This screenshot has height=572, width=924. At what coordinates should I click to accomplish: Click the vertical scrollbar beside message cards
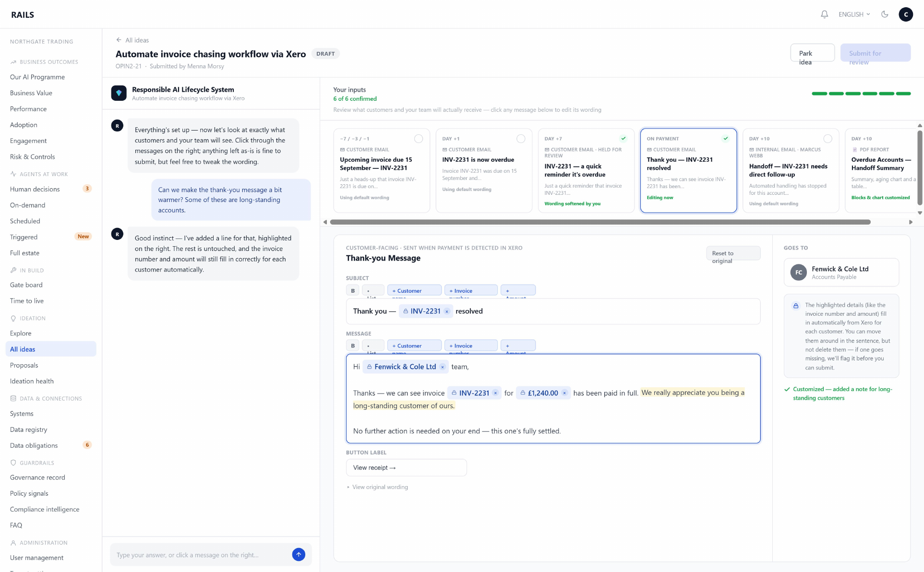(x=920, y=168)
